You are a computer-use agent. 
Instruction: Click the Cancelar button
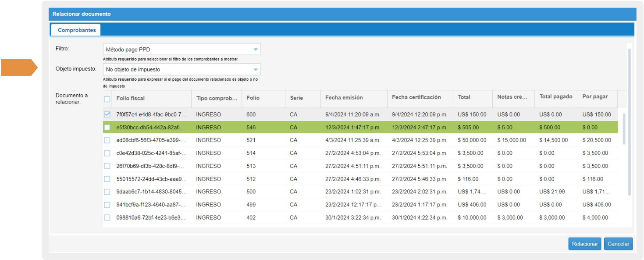pyautogui.click(x=618, y=244)
